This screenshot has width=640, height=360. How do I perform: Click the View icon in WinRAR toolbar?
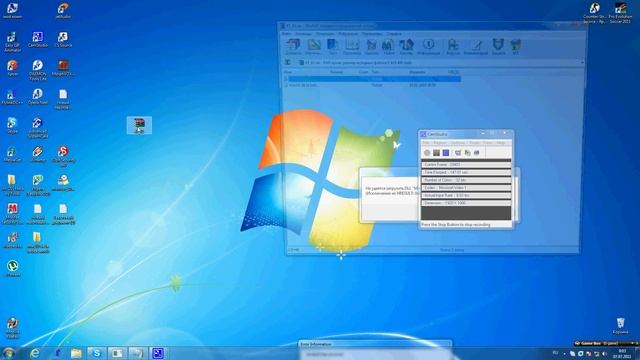[x=352, y=47]
